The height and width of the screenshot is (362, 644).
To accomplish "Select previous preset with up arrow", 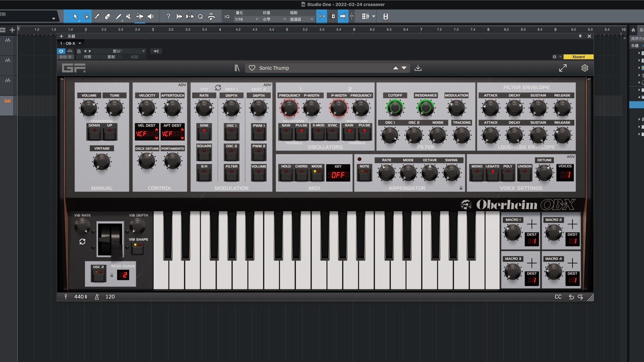I will coord(396,68).
